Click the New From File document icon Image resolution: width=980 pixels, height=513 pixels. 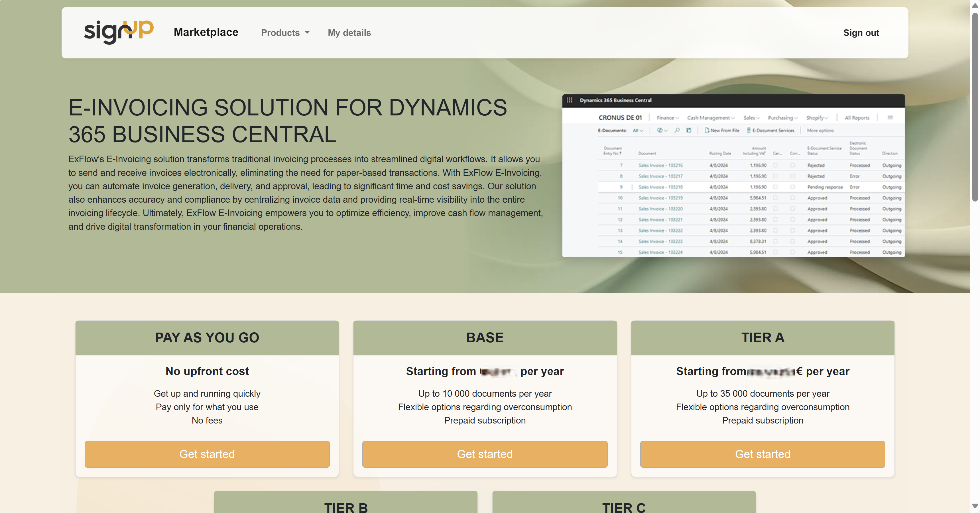tap(706, 131)
